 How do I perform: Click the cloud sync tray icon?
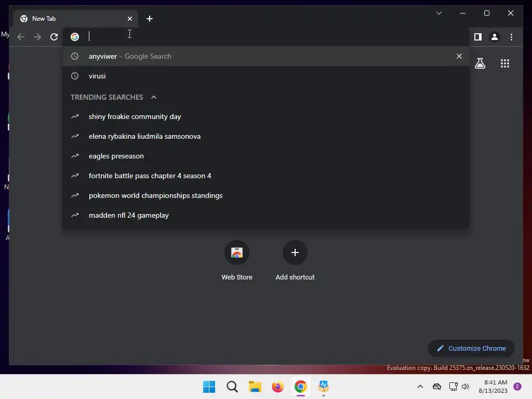pyautogui.click(x=436, y=387)
